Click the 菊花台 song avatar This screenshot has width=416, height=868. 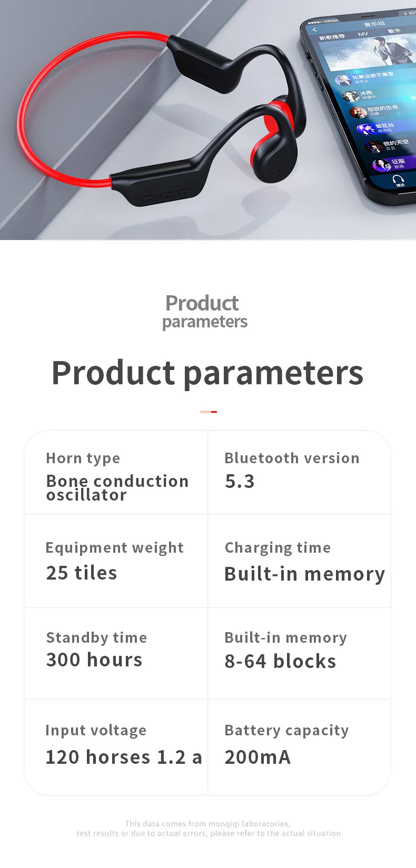[x=366, y=129]
